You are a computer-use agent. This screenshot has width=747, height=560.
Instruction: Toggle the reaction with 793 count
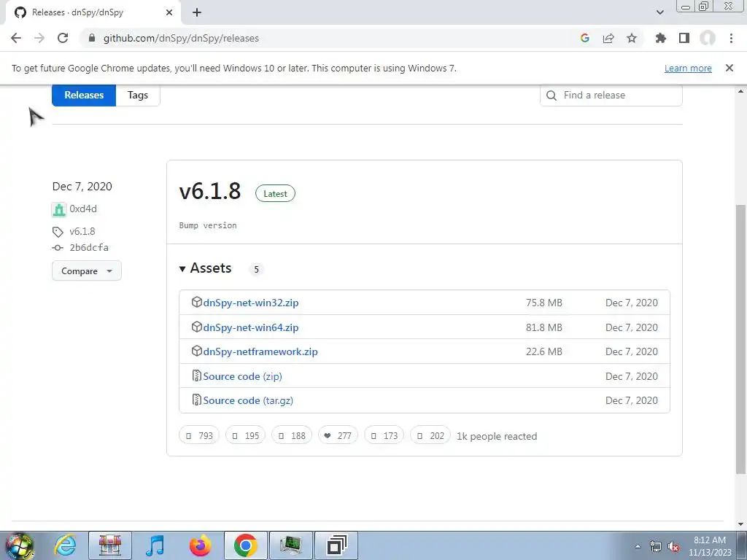(x=199, y=435)
